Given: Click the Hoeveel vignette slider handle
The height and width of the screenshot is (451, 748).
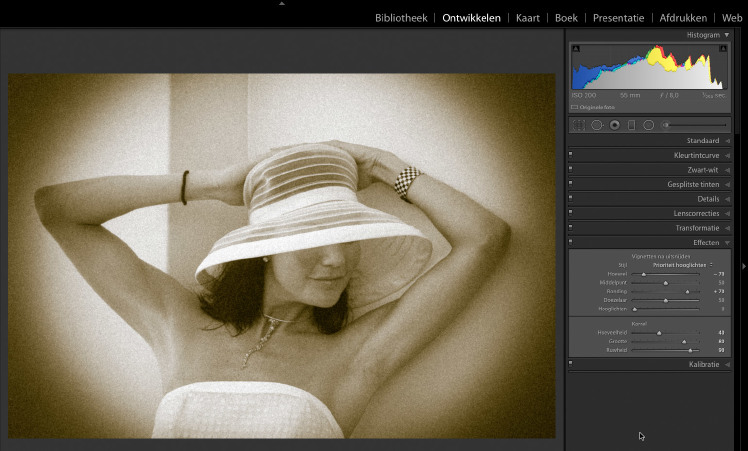Looking at the screenshot, I should [644, 274].
